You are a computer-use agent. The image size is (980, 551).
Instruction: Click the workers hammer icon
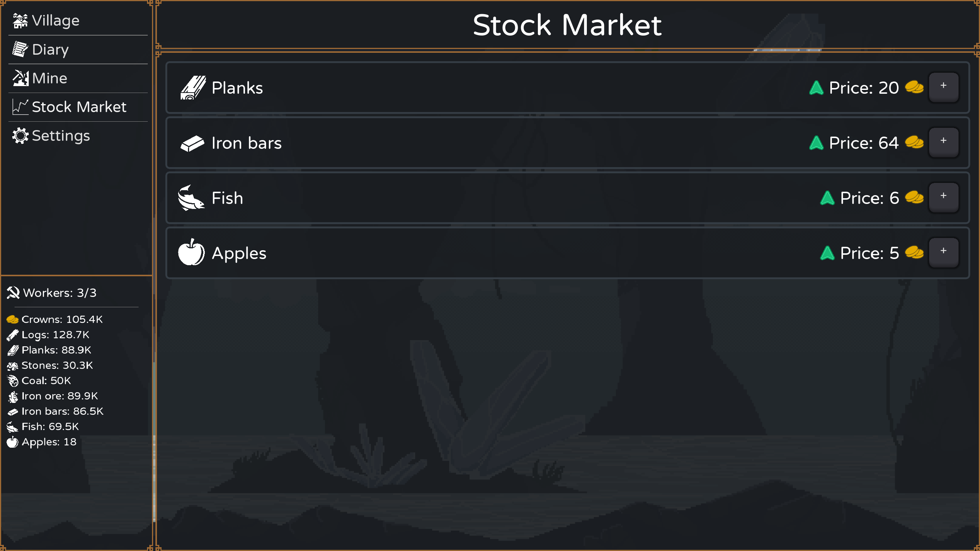coord(13,292)
